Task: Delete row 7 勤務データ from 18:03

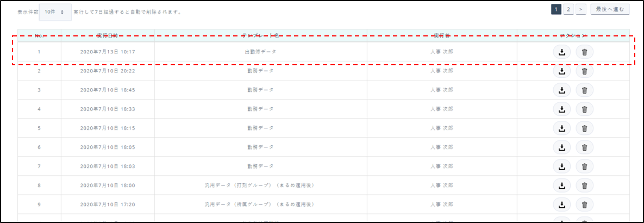Action: (x=584, y=166)
